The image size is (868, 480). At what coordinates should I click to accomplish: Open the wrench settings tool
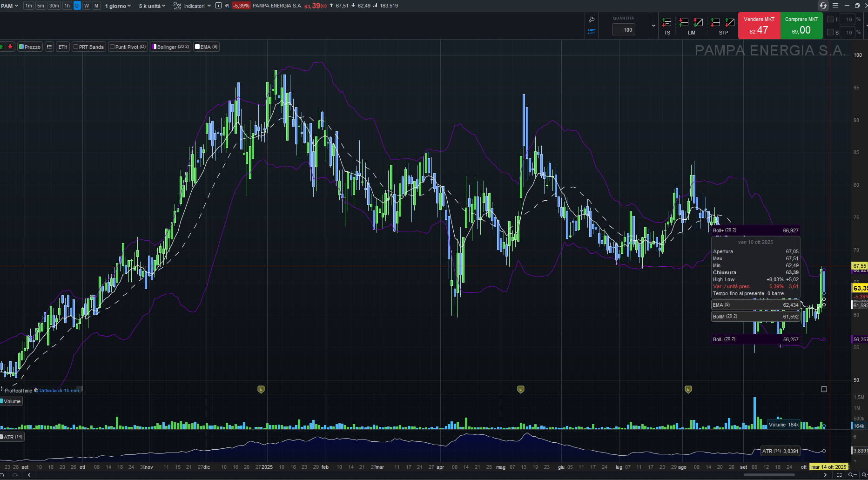(x=592, y=20)
